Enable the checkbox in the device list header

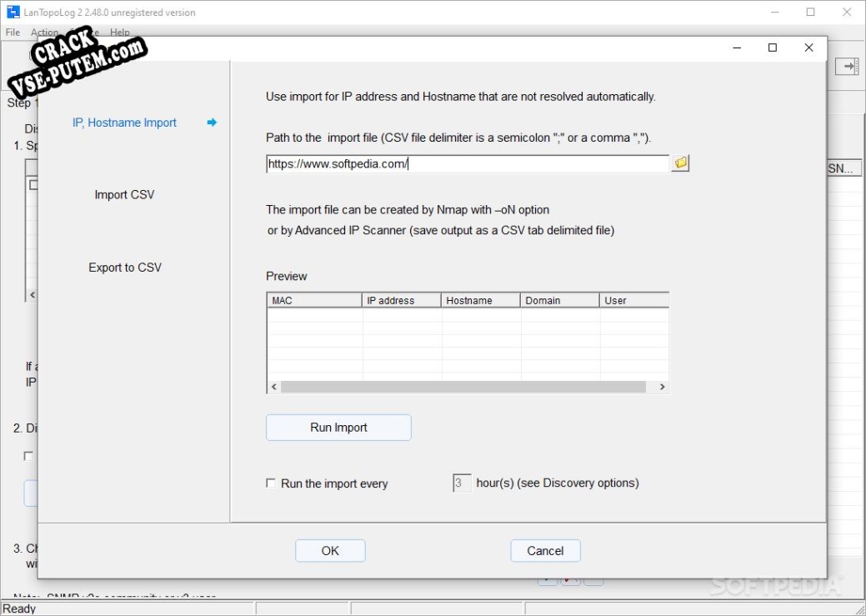33,184
